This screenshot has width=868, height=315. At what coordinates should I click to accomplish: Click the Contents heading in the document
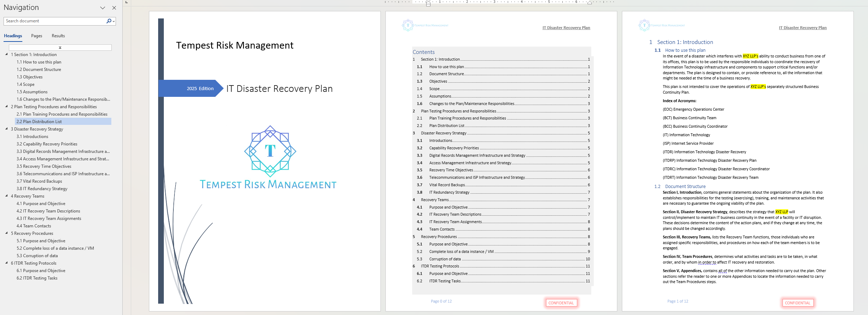(x=423, y=52)
